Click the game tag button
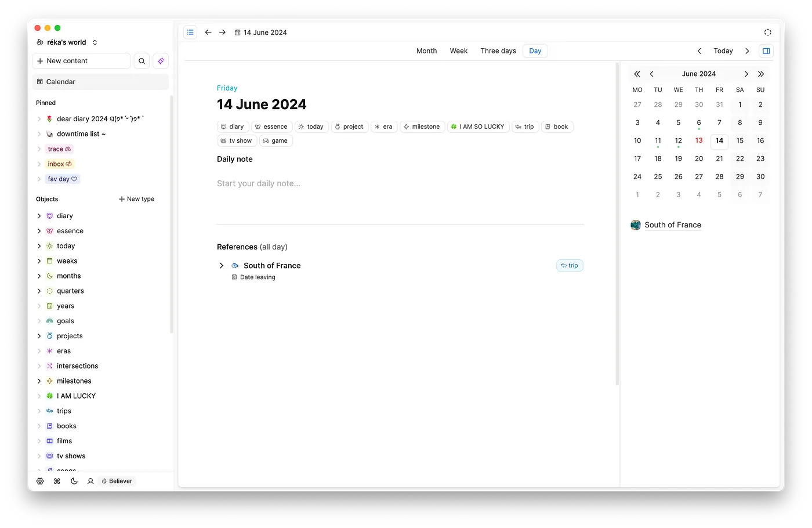812x528 pixels. 275,140
